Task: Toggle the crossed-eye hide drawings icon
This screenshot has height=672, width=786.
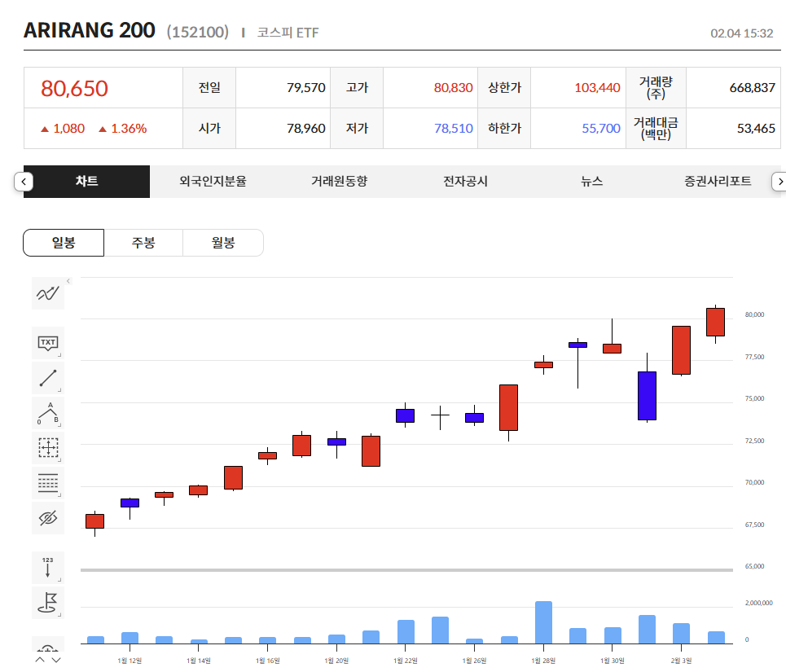Action: (x=48, y=518)
